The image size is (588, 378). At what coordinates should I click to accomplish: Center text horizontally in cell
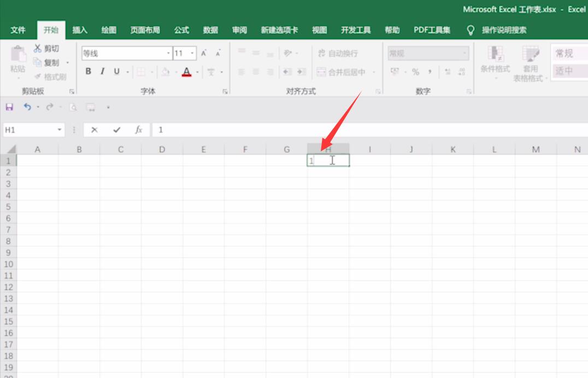[256, 72]
